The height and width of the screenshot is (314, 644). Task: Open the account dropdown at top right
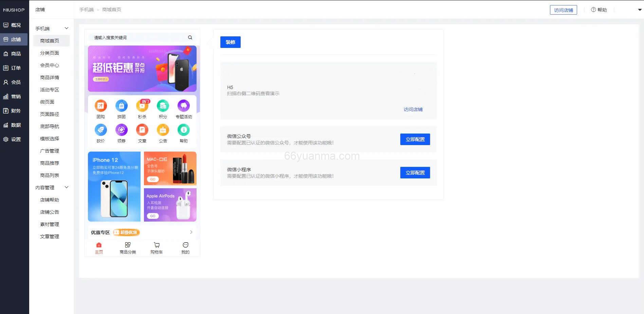639,10
